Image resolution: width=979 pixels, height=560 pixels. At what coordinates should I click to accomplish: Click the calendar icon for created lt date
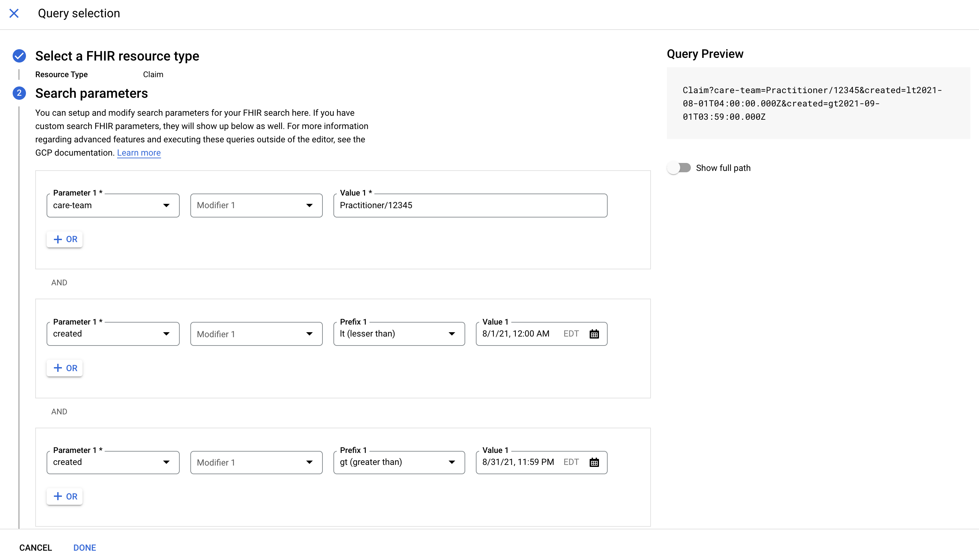pos(594,334)
